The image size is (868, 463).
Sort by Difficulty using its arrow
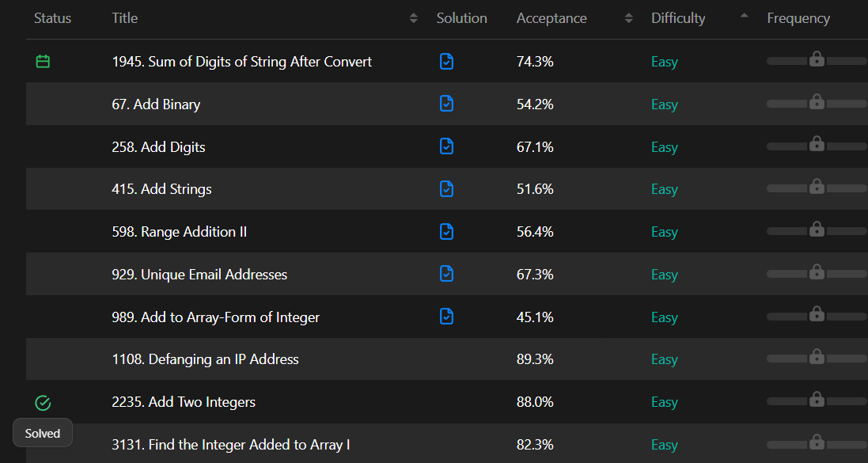pos(744,16)
